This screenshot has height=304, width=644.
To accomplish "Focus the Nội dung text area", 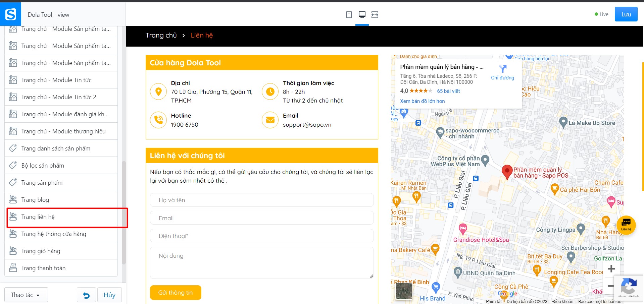I will click(x=262, y=263).
